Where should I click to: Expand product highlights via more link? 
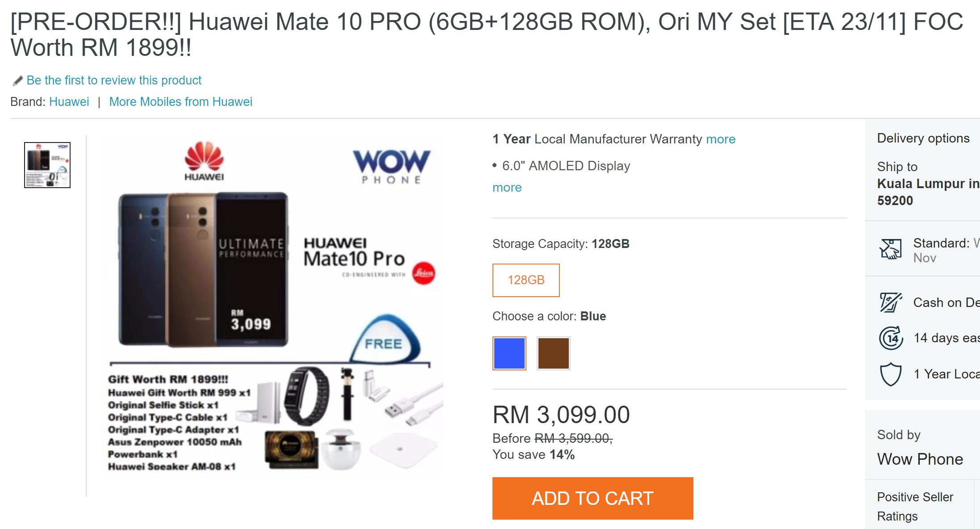click(507, 187)
